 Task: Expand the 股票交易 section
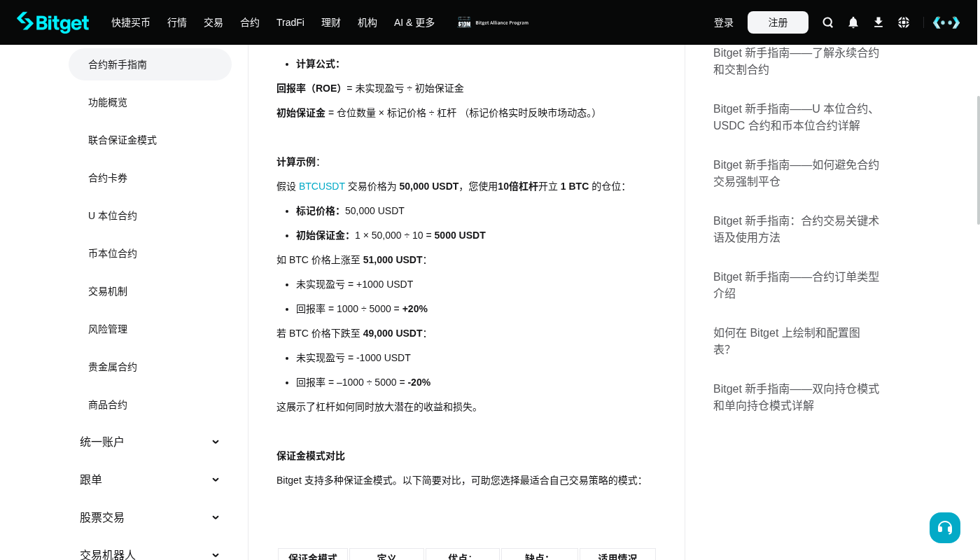[x=150, y=517]
